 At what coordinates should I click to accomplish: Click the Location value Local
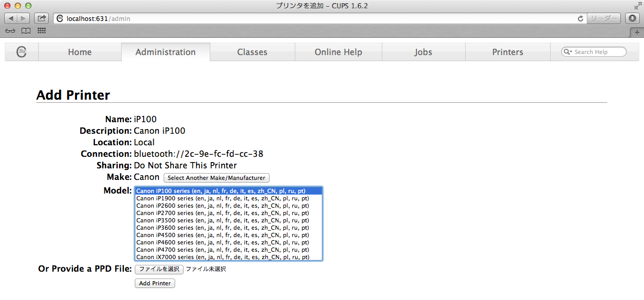click(x=144, y=142)
